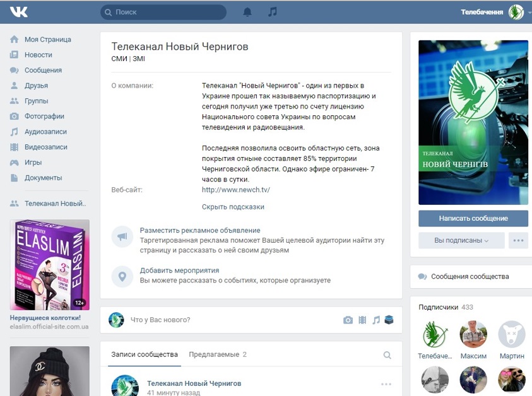532x396 pixels.
Task: Open subscriber Максим avatar
Action: 473,334
